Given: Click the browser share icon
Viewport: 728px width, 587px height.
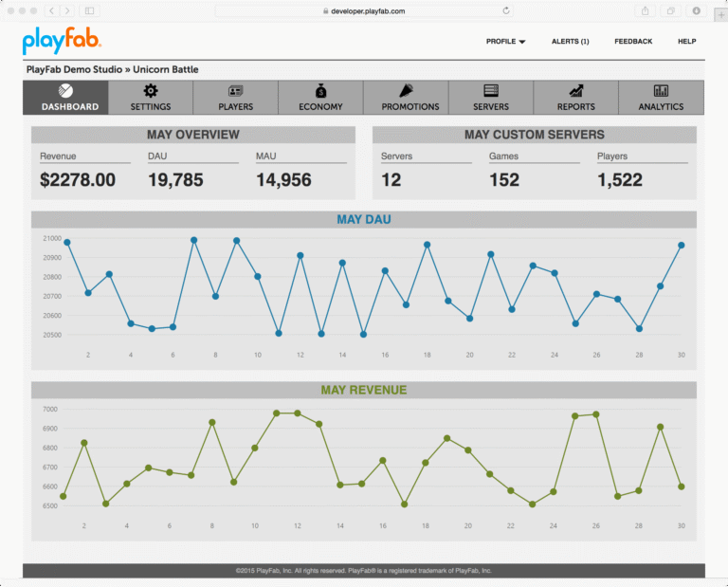Looking at the screenshot, I should tap(645, 10).
